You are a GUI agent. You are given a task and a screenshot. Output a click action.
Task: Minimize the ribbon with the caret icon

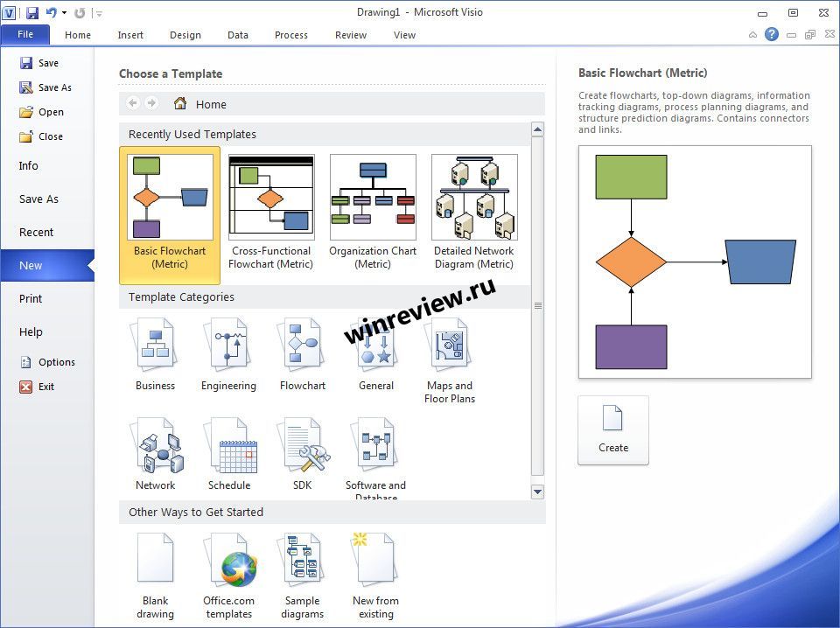(x=752, y=35)
